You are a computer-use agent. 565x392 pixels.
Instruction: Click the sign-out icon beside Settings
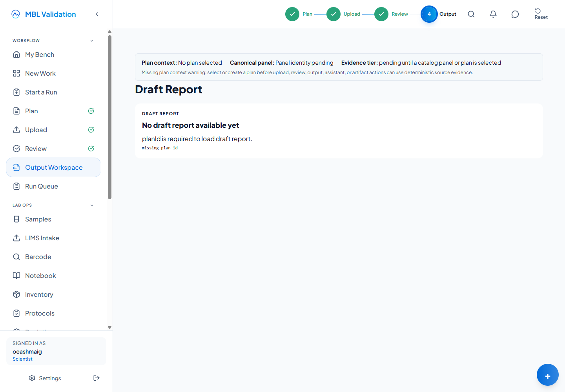click(97, 378)
